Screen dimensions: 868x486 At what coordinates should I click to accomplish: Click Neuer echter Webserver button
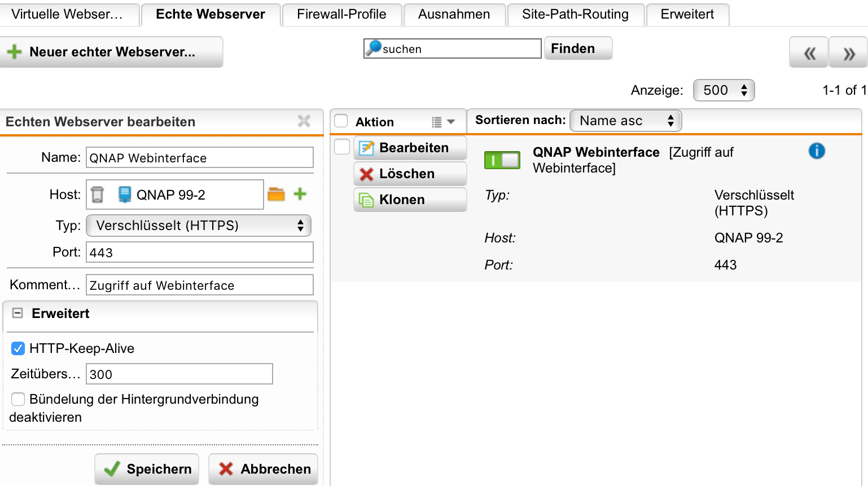(112, 52)
